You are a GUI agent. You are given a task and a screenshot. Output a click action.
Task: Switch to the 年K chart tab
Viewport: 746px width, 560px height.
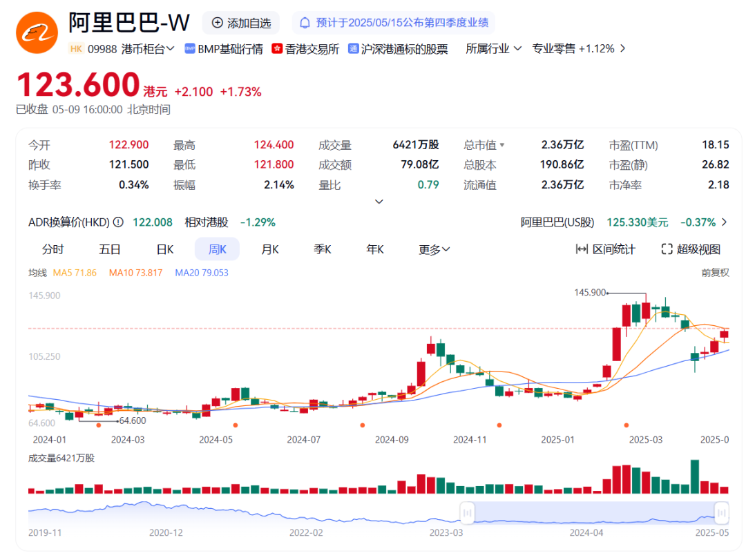(x=375, y=249)
